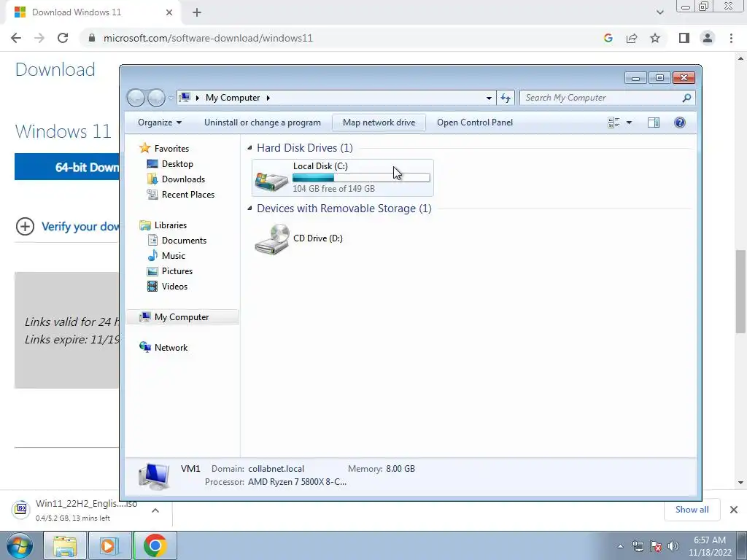Viewport: 747px width, 560px height.
Task: Click the Chrome reload button
Action: coord(63,38)
